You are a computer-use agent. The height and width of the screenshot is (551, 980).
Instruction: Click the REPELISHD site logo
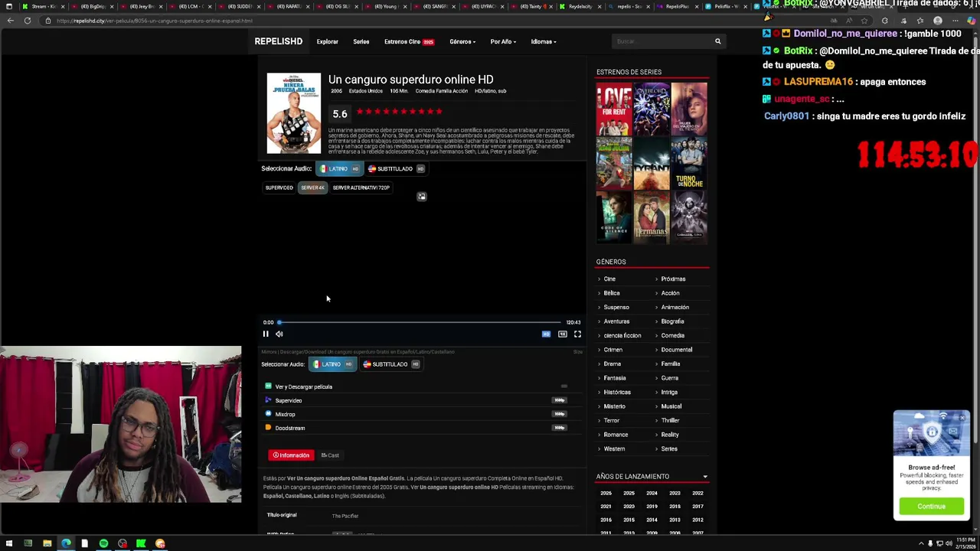(279, 41)
